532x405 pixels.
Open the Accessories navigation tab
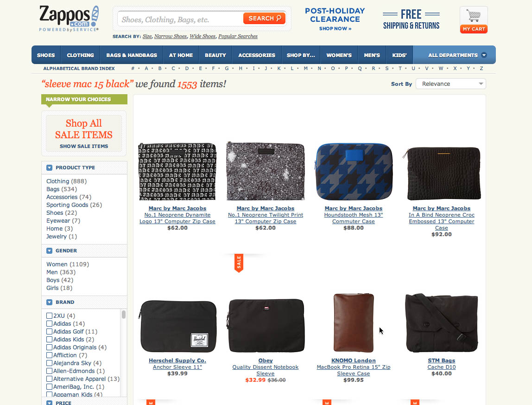(x=257, y=55)
